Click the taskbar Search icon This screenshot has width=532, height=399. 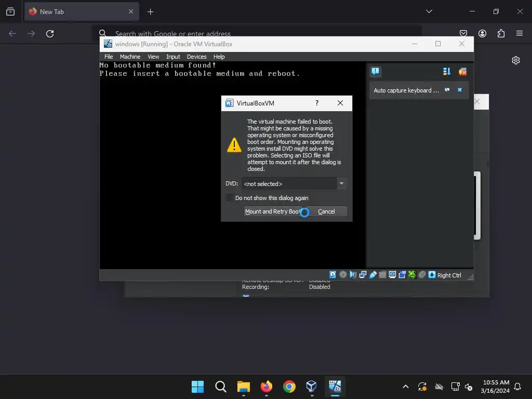(220, 387)
